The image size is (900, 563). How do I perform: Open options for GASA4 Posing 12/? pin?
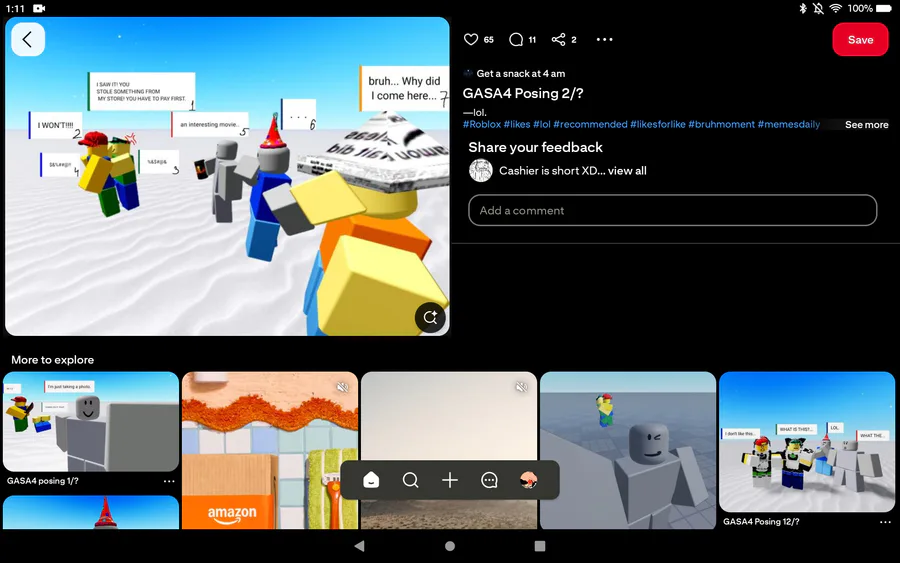pos(885,522)
